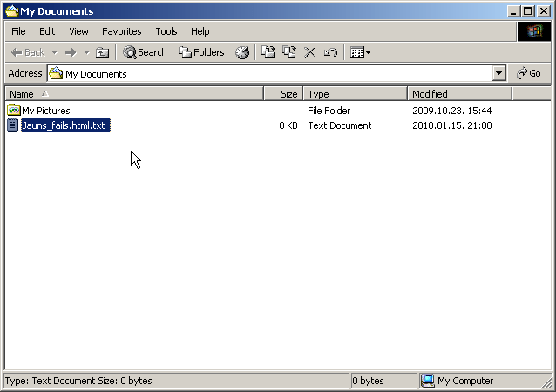Click the Jauns_fails.html.txt file name
This screenshot has width=556, height=392.
pos(65,125)
